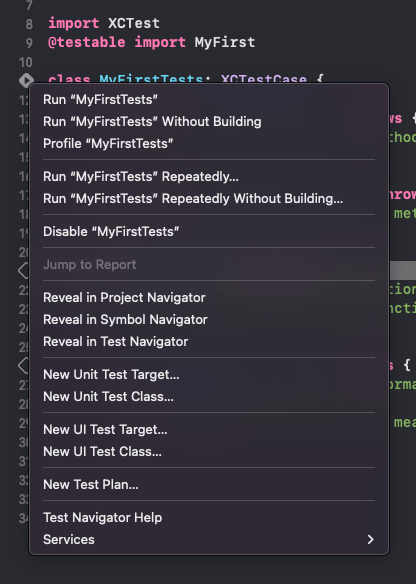Expand the Services submenu
The image size is (416, 584).
point(209,540)
